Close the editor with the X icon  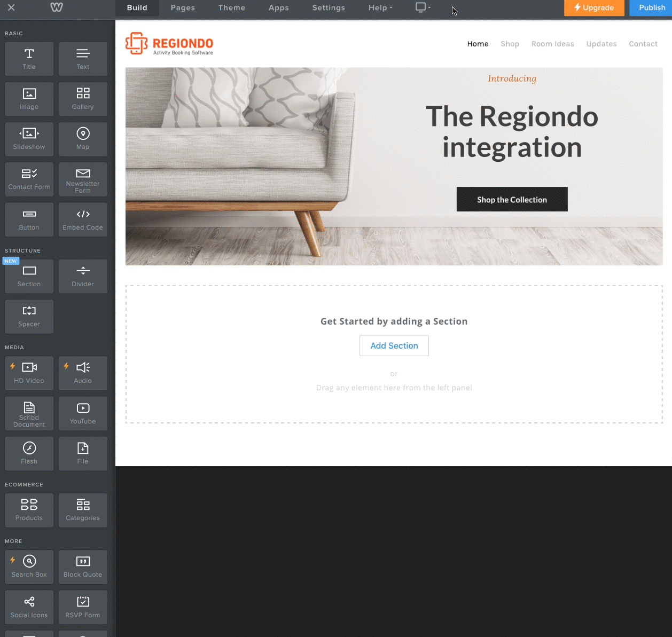point(11,7)
